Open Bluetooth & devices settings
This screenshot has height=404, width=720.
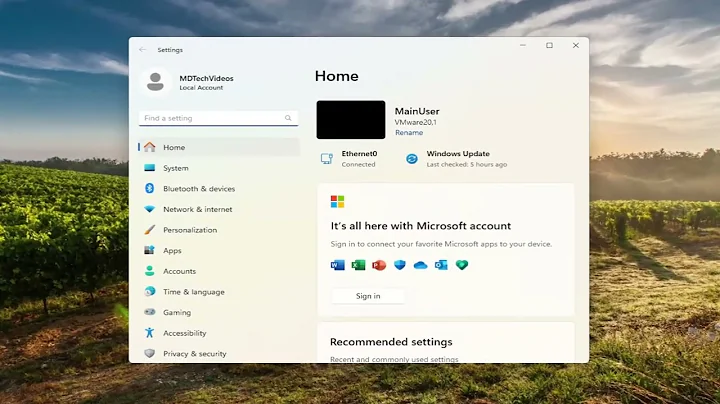(219, 189)
